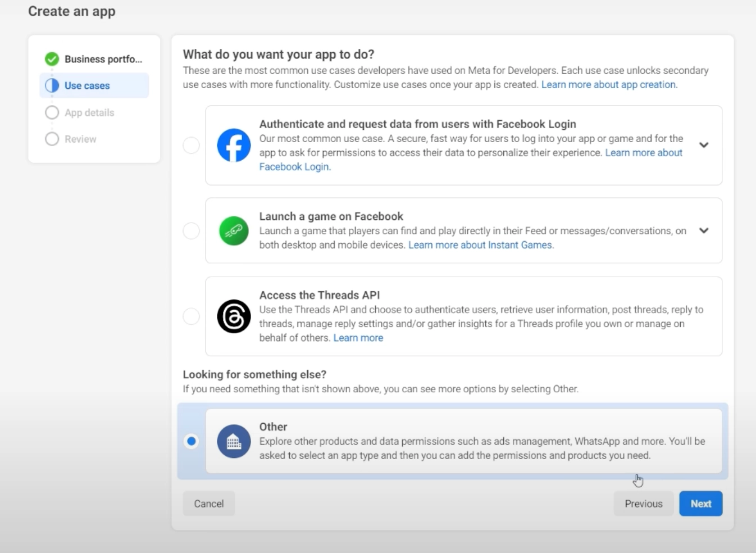Select the Threads API radio button

(192, 316)
